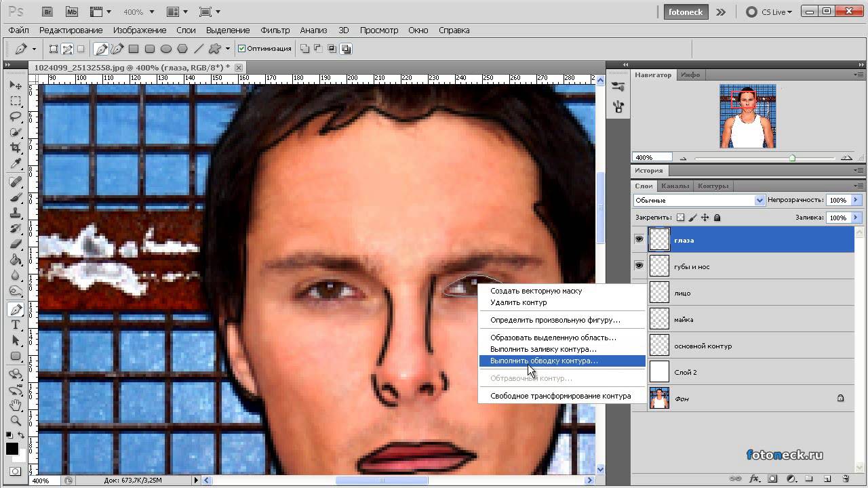Viewport: 868px width, 488px height.
Task: Select the Eraser tool
Action: point(15,245)
